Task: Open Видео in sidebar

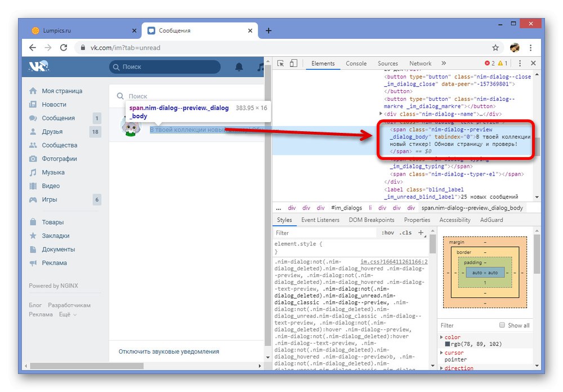Action: point(51,186)
